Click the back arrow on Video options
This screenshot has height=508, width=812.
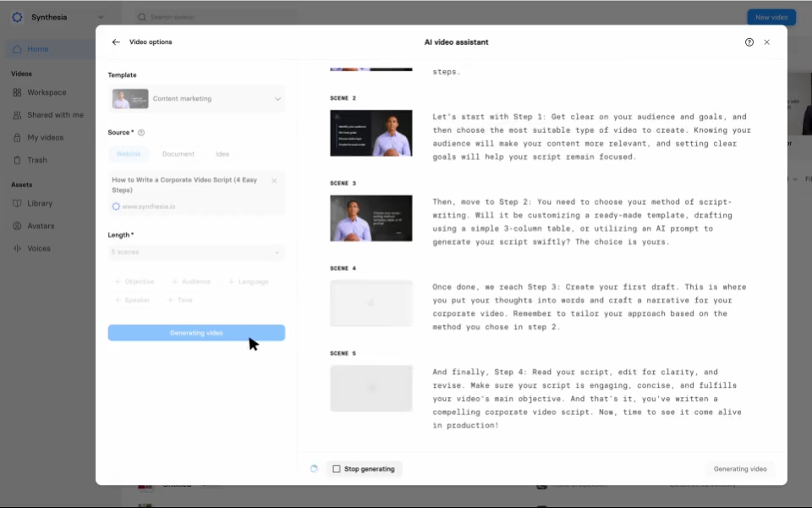click(x=116, y=41)
